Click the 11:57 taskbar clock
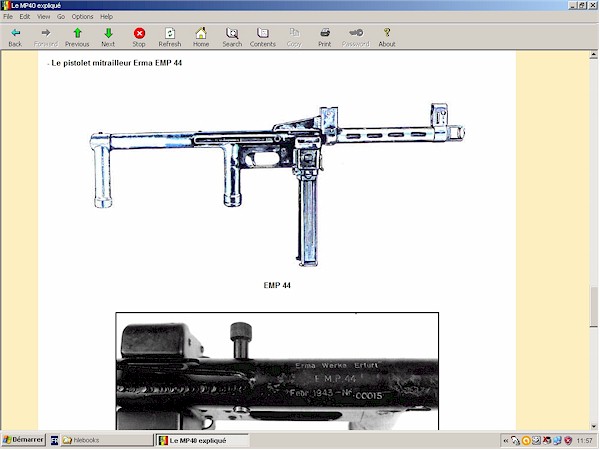The height and width of the screenshot is (450, 600). coord(585,441)
